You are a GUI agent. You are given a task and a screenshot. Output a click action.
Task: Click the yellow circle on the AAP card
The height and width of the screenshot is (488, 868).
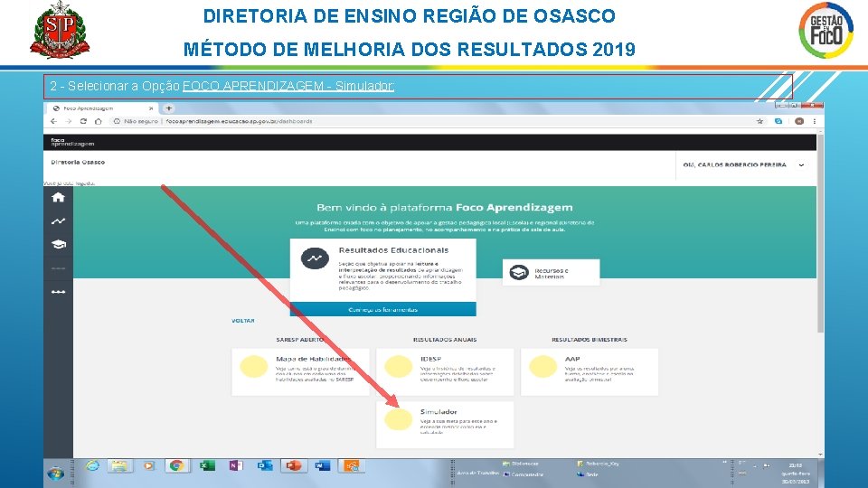point(543,366)
